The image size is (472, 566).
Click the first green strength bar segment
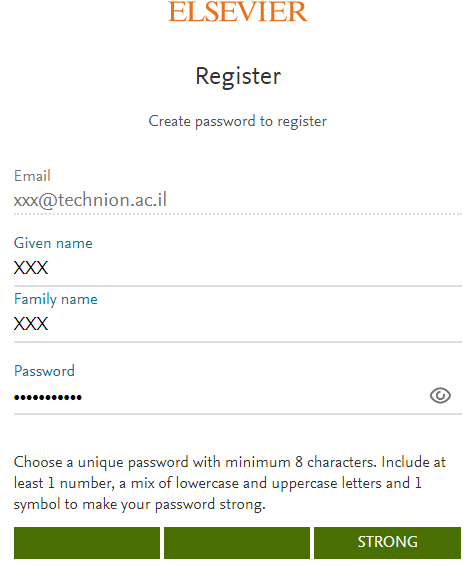pyautogui.click(x=87, y=543)
